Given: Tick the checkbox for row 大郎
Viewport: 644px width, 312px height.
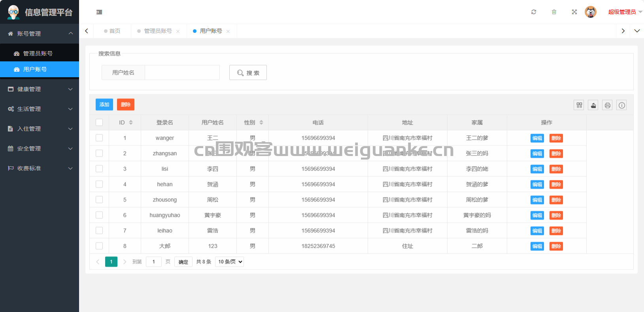Looking at the screenshot, I should coord(99,246).
